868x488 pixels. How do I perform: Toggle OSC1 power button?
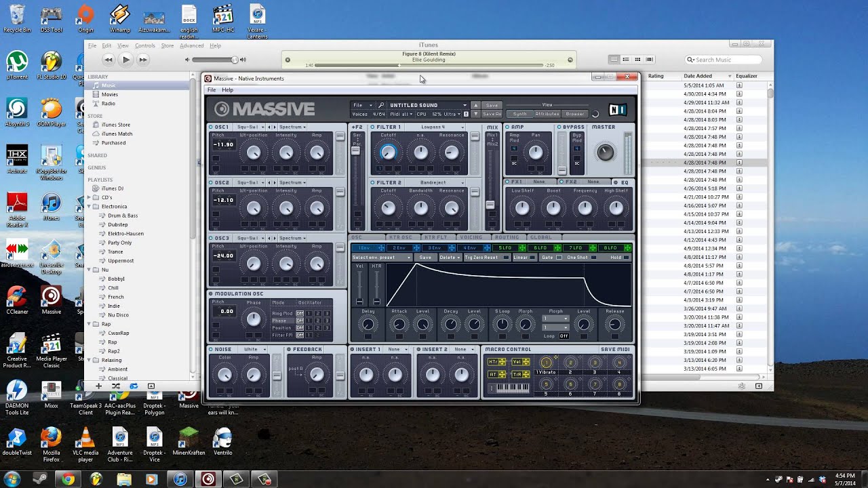click(x=212, y=127)
